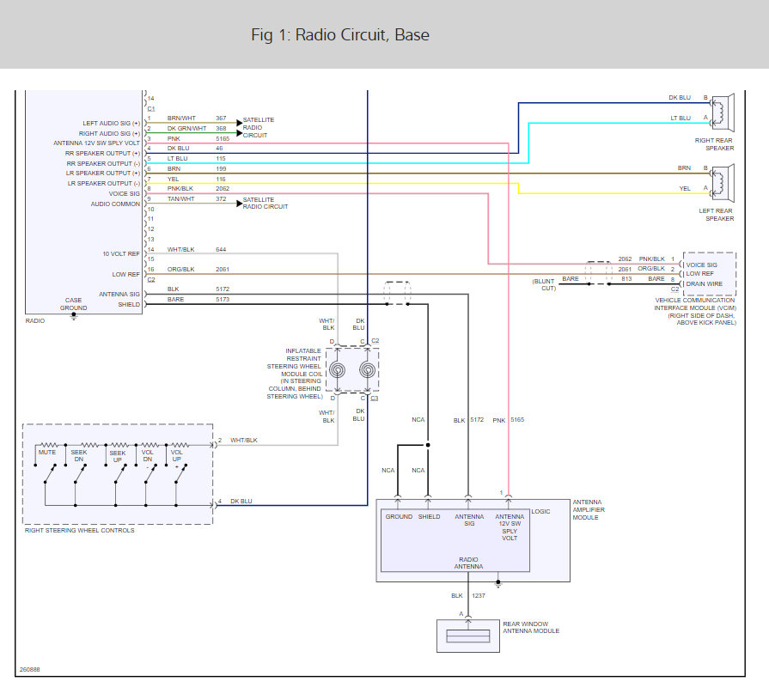This screenshot has width=769, height=700.
Task: Click the 'ANTENNA AMPLIFIER MODULE' label
Action: click(x=589, y=510)
